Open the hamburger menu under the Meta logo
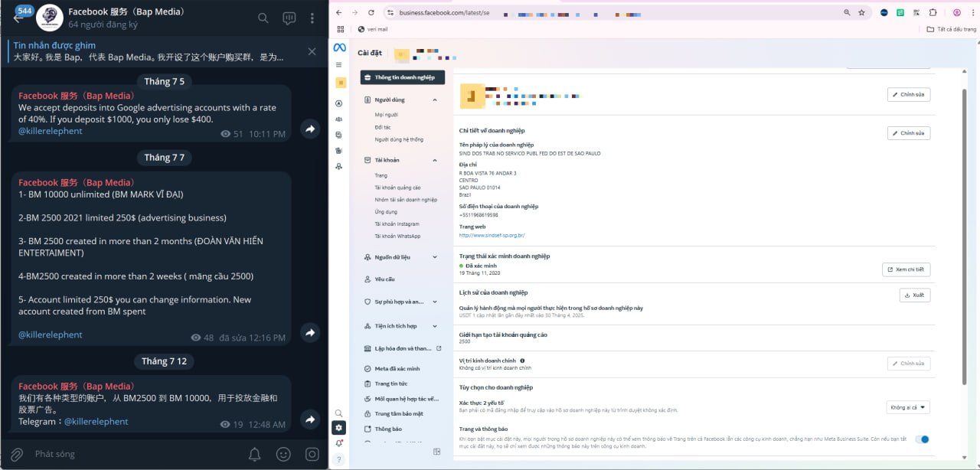Screen dimensions: 980x470 [x=339, y=64]
